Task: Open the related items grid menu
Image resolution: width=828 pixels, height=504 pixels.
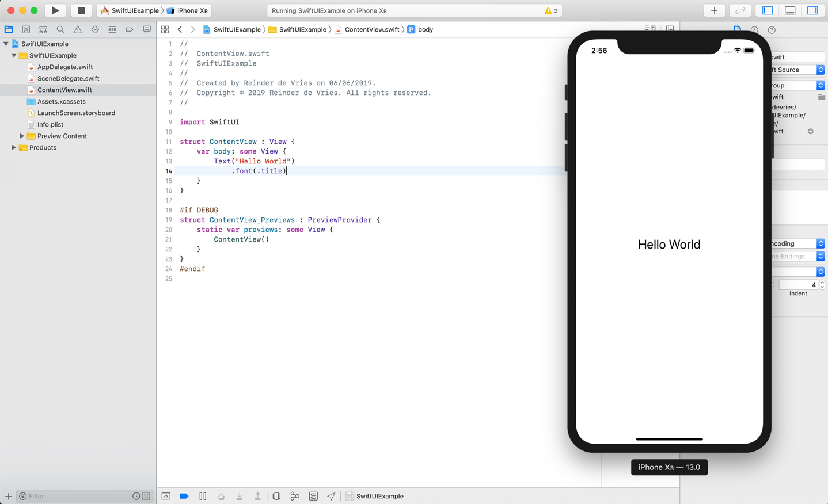Action: coord(165,29)
